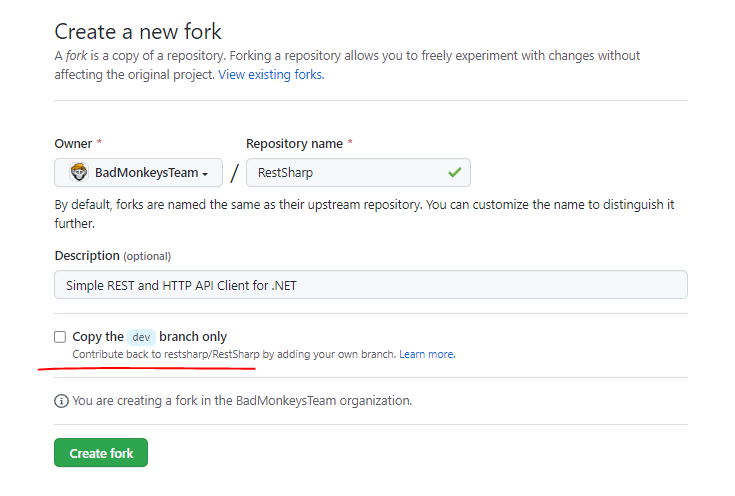This screenshot has width=735, height=496.
Task: Click the BadMonkeysTeam organization notice text
Action: pos(242,401)
